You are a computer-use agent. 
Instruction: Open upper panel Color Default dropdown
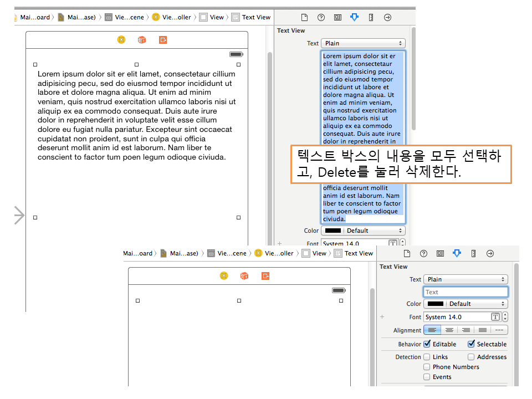363,231
